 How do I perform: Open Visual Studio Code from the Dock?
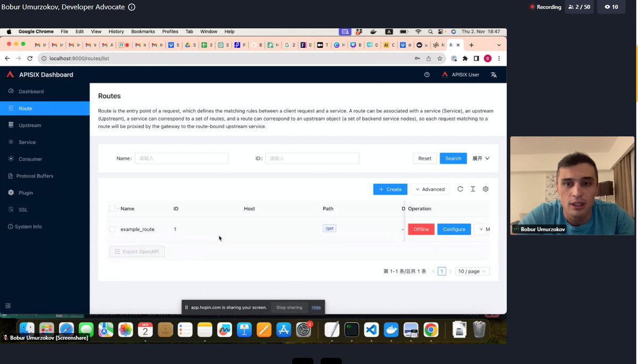[x=371, y=330]
